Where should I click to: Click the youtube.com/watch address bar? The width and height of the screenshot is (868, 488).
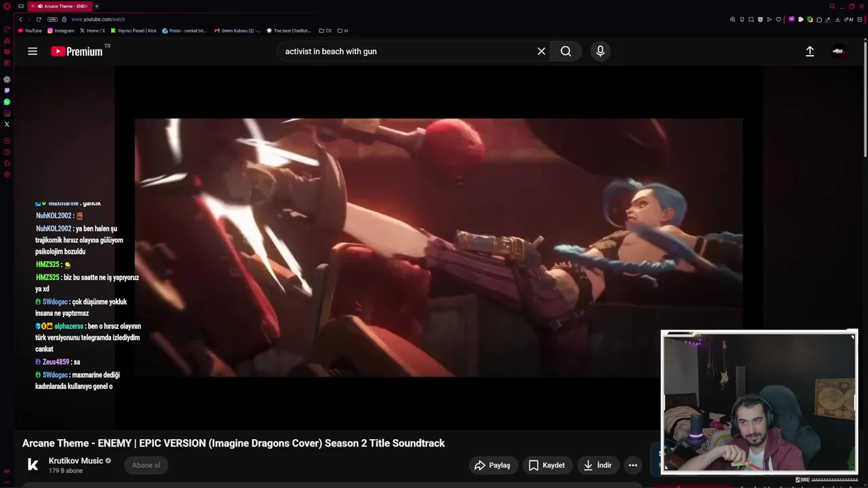tap(98, 19)
